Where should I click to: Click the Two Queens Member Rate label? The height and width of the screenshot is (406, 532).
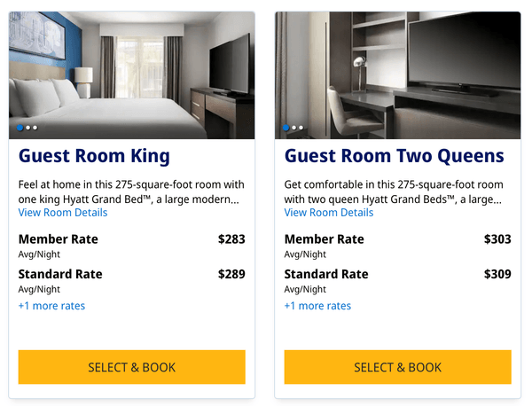(x=325, y=239)
